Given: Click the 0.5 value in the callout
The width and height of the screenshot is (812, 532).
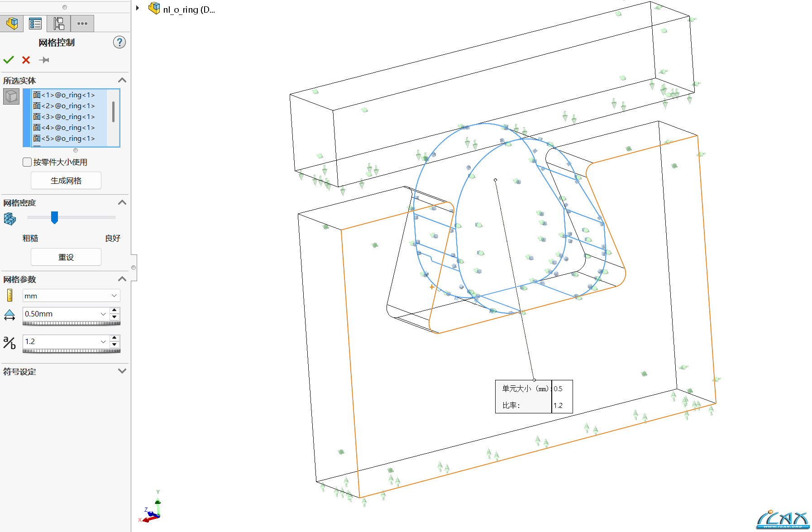Looking at the screenshot, I should (558, 389).
